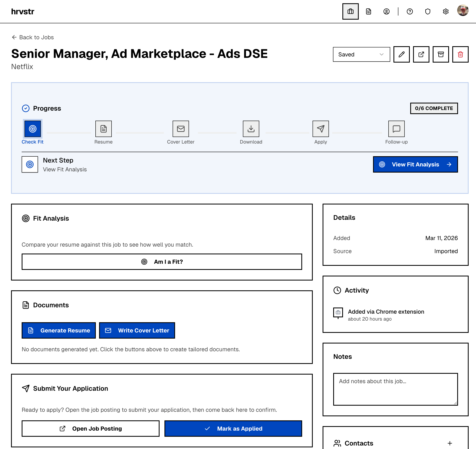
Task: Click the archive box icon next to edit
Action: point(441,54)
